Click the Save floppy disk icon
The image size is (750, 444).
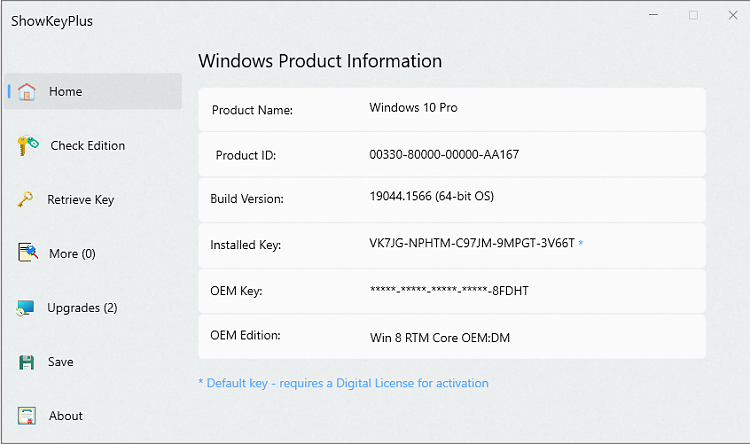click(26, 362)
